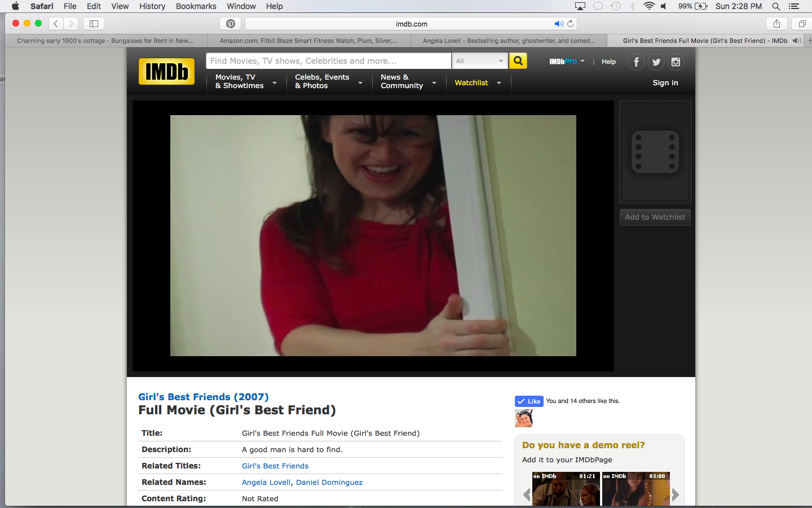Click the yellow search magnifier button
Viewport: 812px width, 508px height.
coord(518,61)
